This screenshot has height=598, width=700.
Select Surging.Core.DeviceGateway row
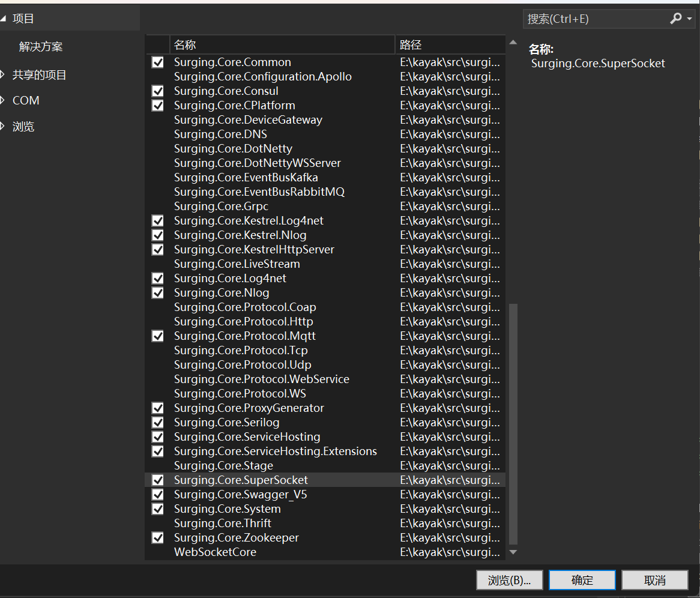point(325,119)
